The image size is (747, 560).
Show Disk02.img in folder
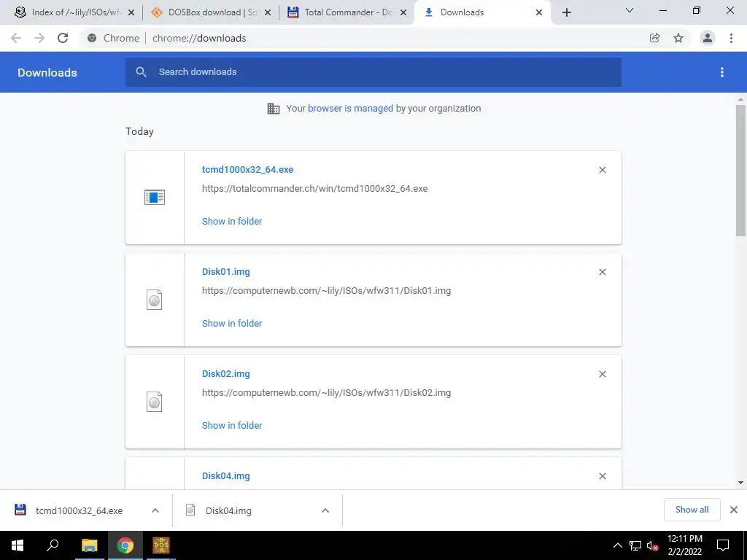232,425
